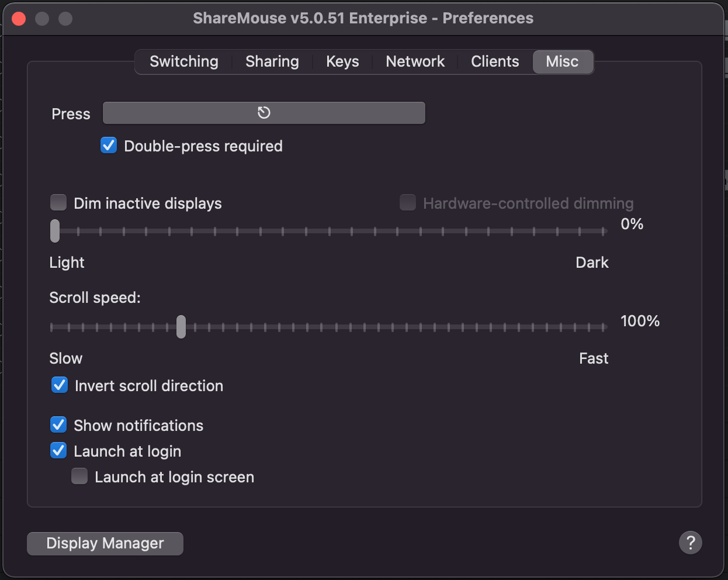Image resolution: width=728 pixels, height=580 pixels.
Task: Select the Misc tab
Action: coord(562,61)
